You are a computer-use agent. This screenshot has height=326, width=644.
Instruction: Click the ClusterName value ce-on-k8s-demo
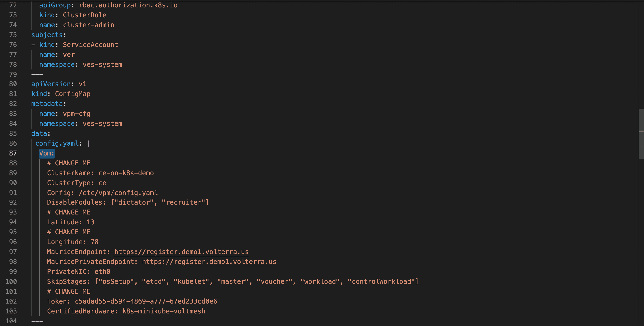(126, 173)
